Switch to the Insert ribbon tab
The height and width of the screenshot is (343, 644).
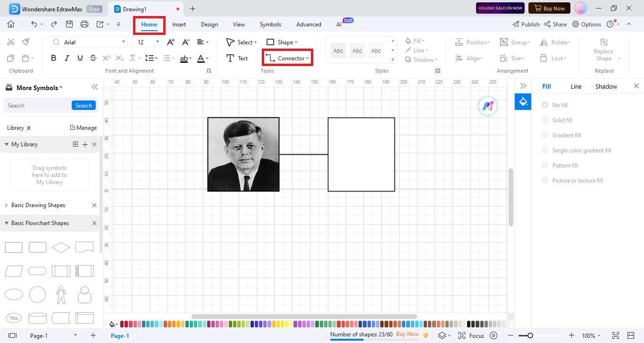(x=179, y=25)
